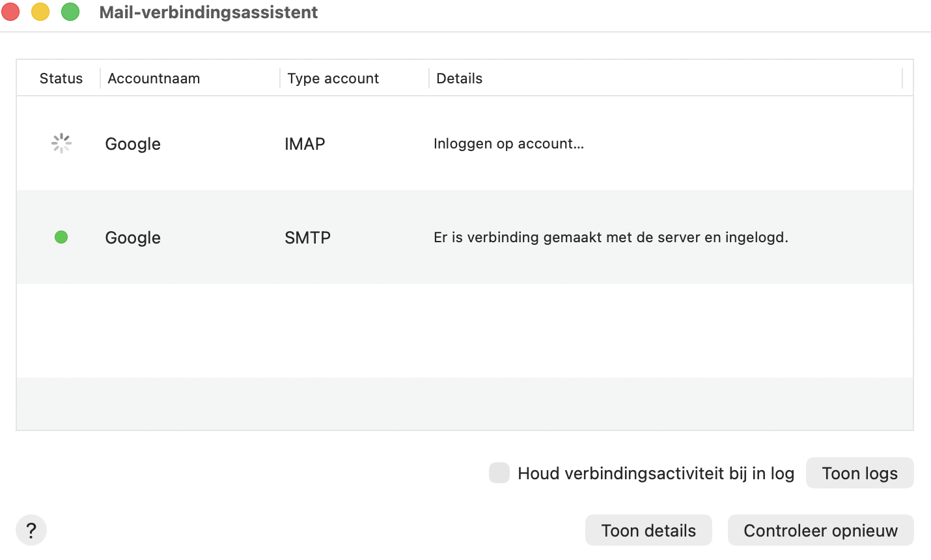Open details with the Toon details button
931x560 pixels.
(x=648, y=530)
